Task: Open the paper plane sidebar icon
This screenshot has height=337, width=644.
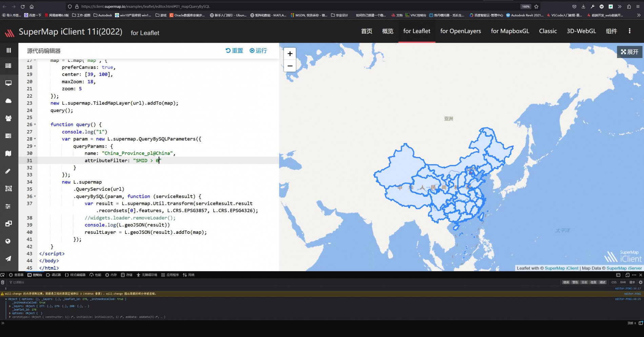Action: click(x=8, y=259)
